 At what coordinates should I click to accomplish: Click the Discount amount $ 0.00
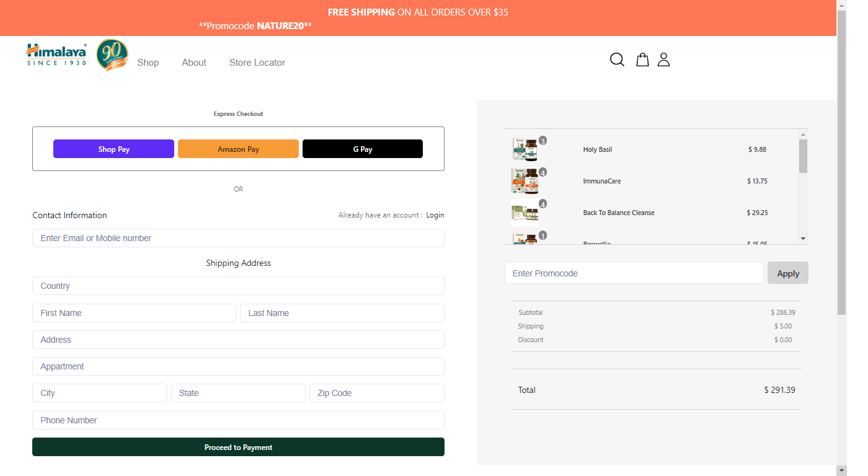(x=783, y=340)
